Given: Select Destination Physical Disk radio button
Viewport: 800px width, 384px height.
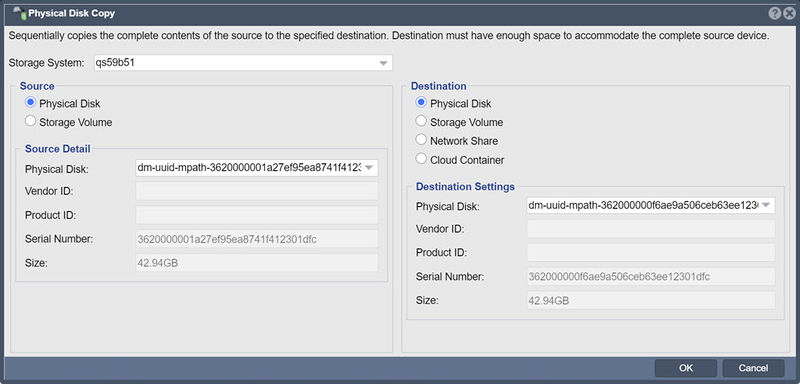Looking at the screenshot, I should [x=421, y=103].
